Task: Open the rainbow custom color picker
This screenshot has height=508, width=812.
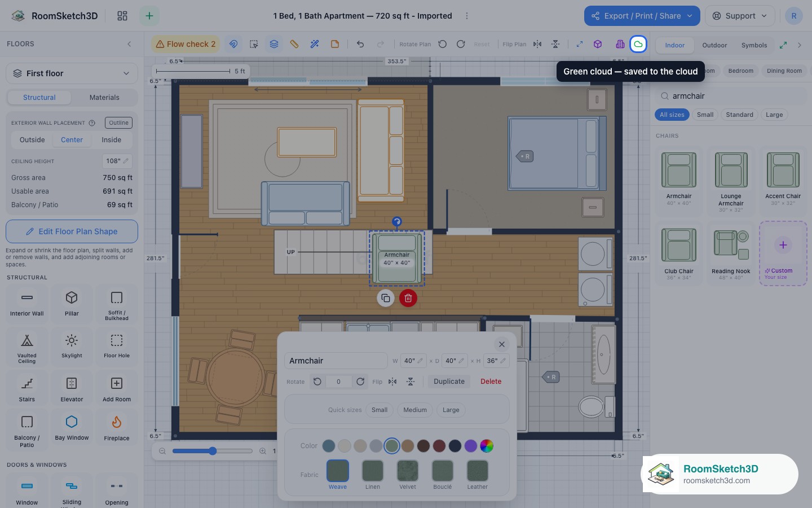Action: pos(487,446)
